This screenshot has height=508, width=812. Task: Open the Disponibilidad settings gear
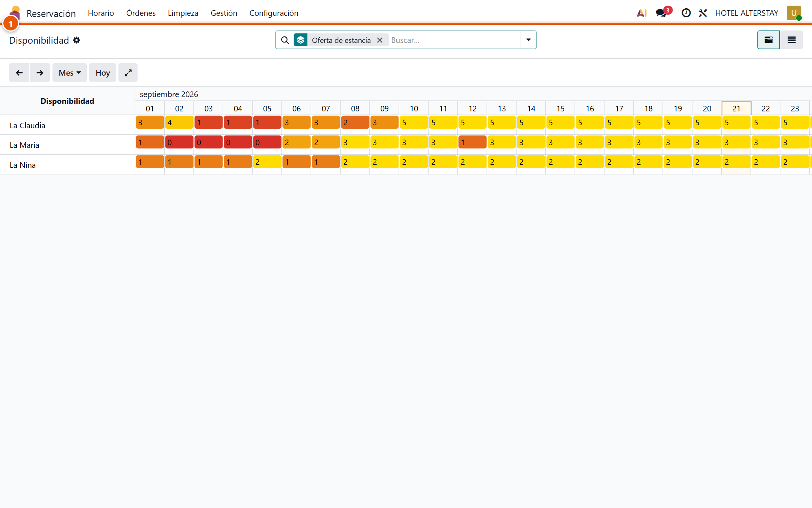tap(77, 40)
